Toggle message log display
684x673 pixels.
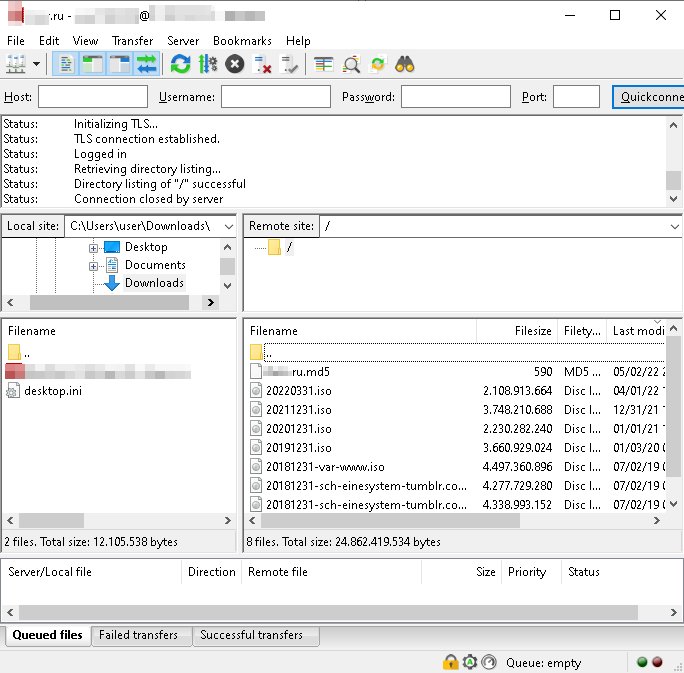pos(66,65)
